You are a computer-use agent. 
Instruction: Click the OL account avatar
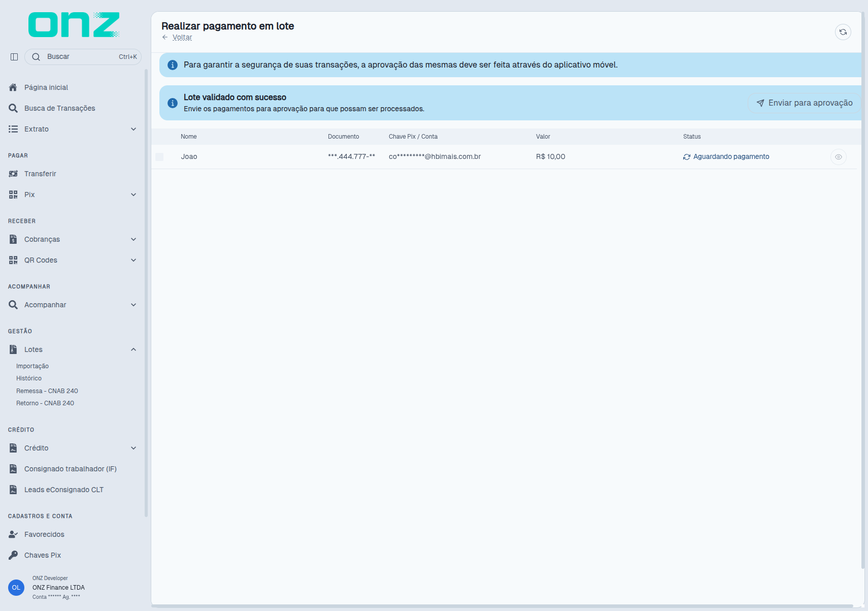(x=16, y=588)
